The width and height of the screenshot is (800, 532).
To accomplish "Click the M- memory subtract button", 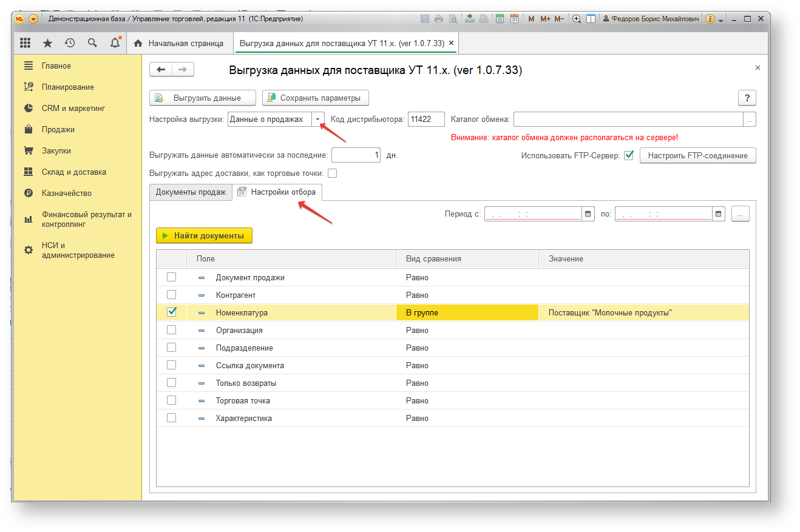I will tap(559, 19).
